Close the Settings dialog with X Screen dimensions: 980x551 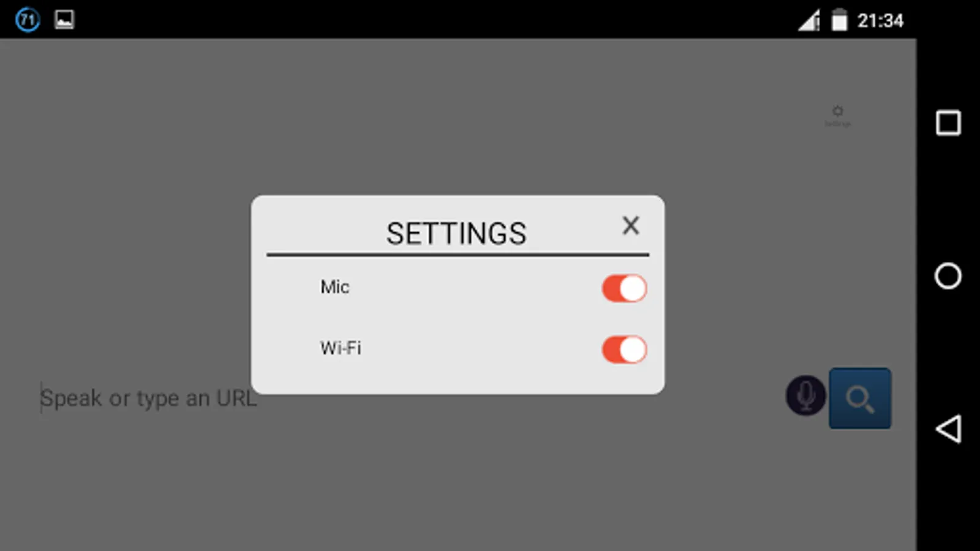point(631,225)
